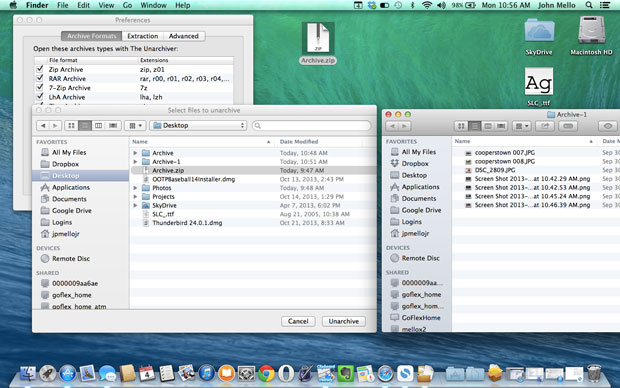Open Notification Center in the menu bar

click(x=605, y=5)
